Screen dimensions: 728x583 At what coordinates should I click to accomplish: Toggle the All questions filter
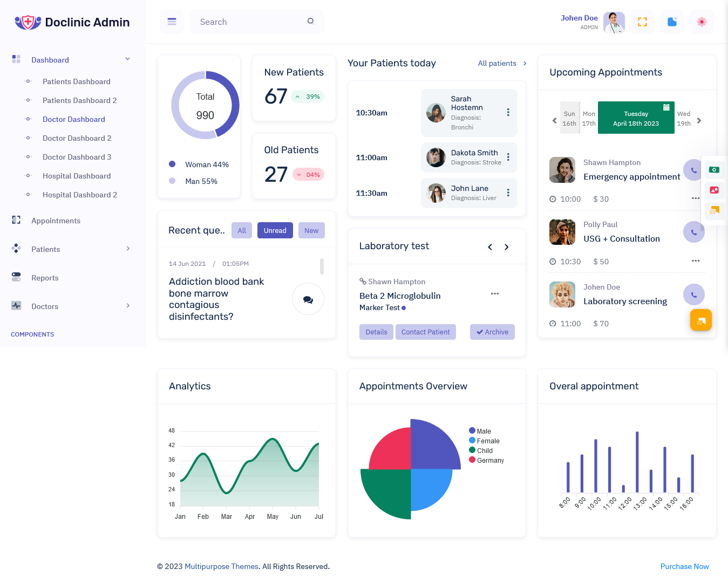click(x=242, y=230)
